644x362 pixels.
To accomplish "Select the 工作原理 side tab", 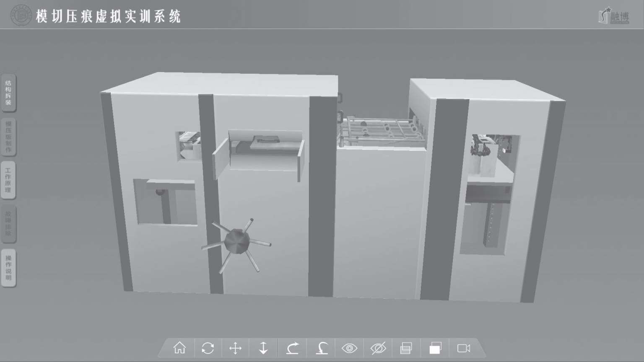I will click(x=8, y=180).
